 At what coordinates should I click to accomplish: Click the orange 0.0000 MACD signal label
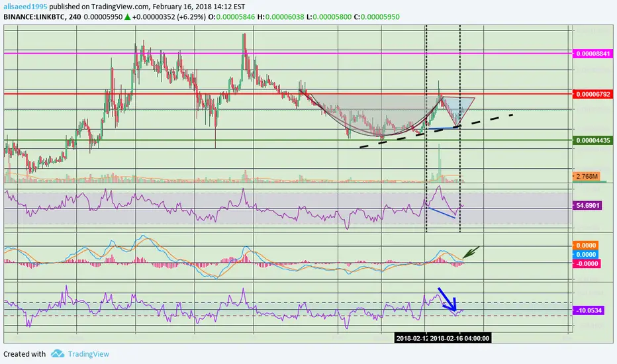point(585,245)
